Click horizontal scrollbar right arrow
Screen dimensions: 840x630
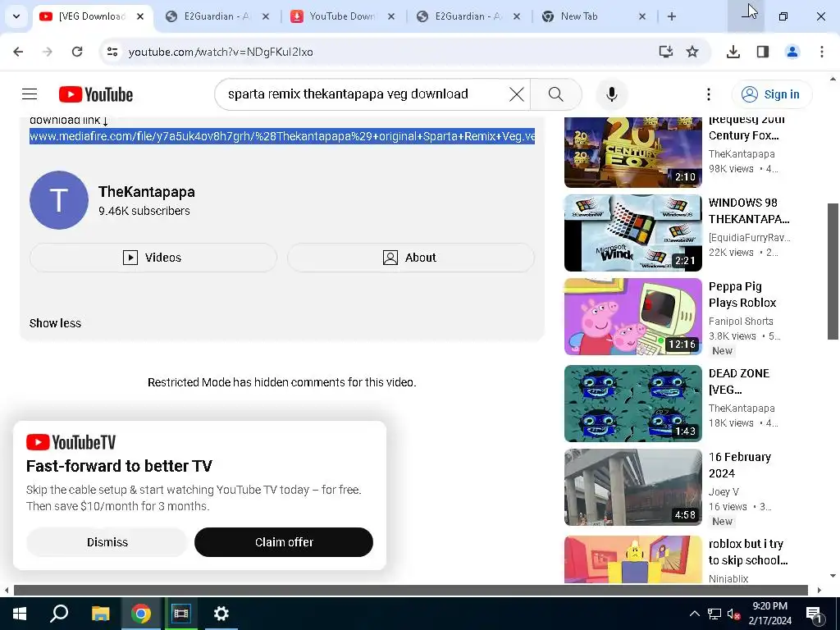(819, 591)
